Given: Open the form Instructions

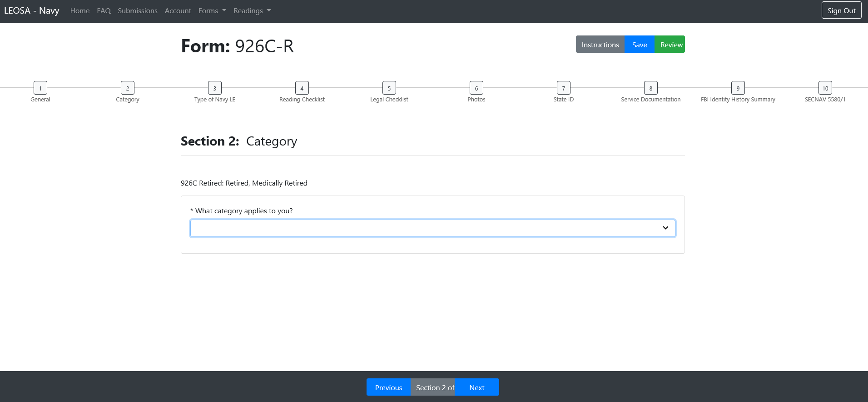Looking at the screenshot, I should pyautogui.click(x=600, y=45).
